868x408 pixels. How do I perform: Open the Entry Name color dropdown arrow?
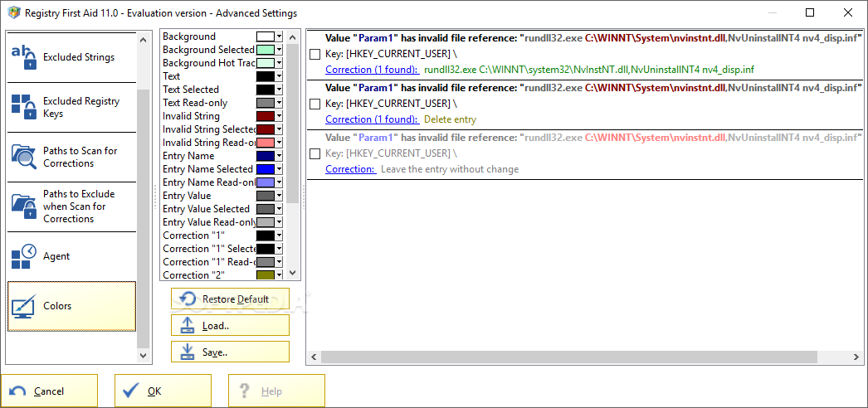[279, 156]
